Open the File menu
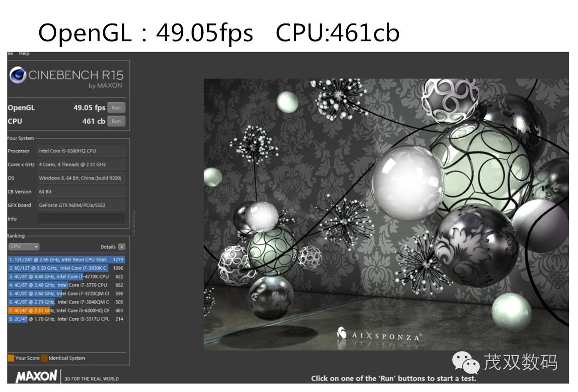This screenshot has width=578, height=392. tap(10, 54)
